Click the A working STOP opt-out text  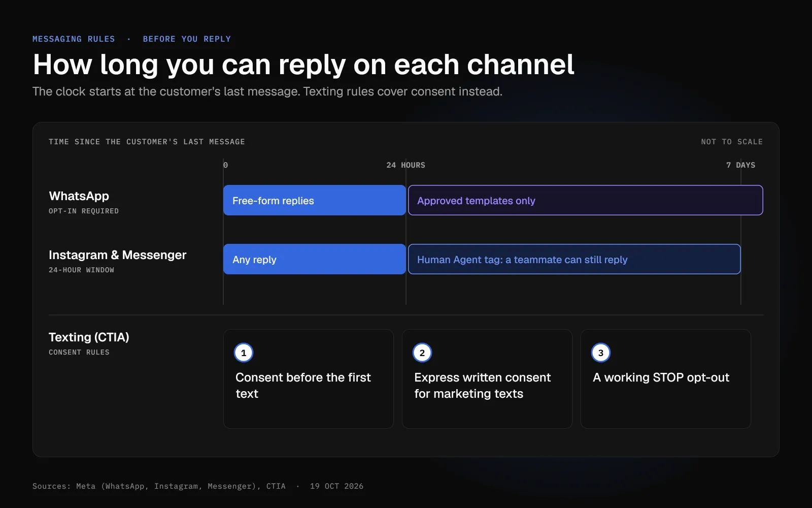click(661, 377)
